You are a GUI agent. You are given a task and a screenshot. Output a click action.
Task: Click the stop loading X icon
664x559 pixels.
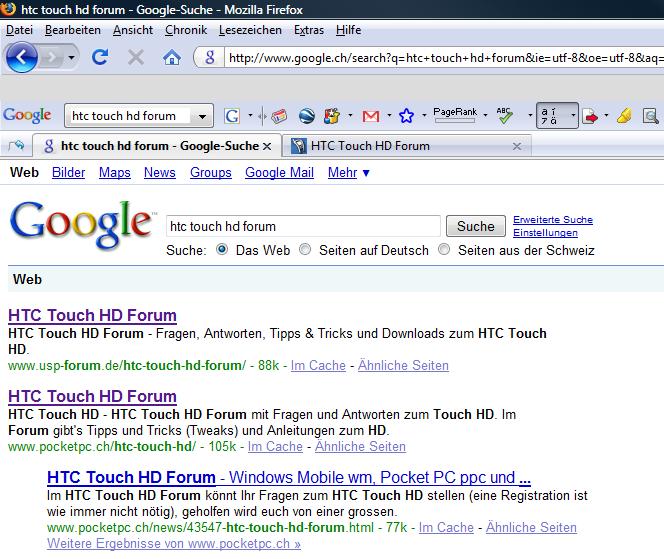coord(136,57)
